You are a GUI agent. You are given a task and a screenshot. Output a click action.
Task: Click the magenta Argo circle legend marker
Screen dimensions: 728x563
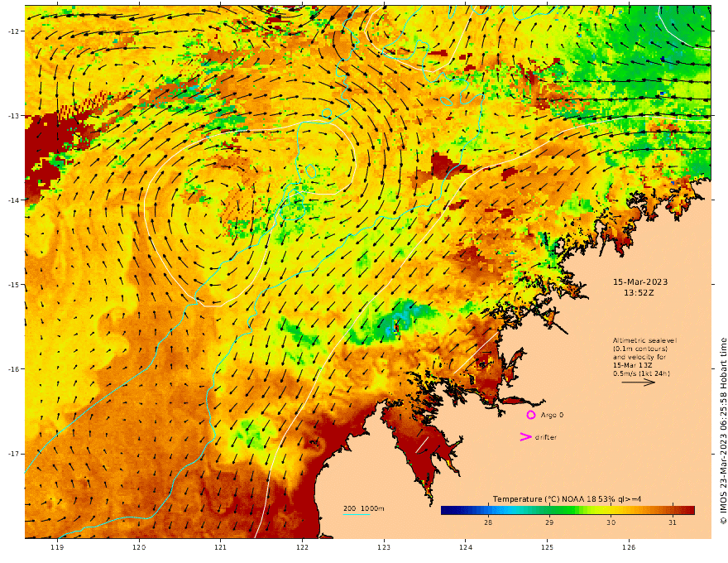click(530, 415)
